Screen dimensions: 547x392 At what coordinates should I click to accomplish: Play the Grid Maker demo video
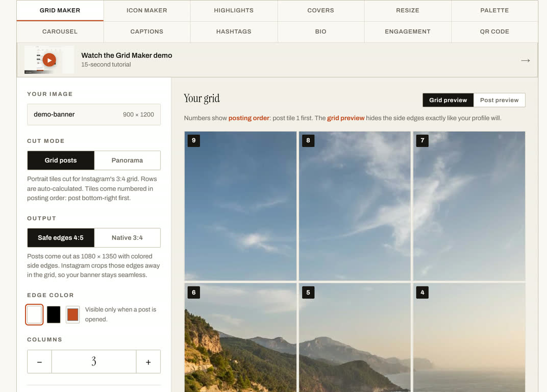[49, 60]
